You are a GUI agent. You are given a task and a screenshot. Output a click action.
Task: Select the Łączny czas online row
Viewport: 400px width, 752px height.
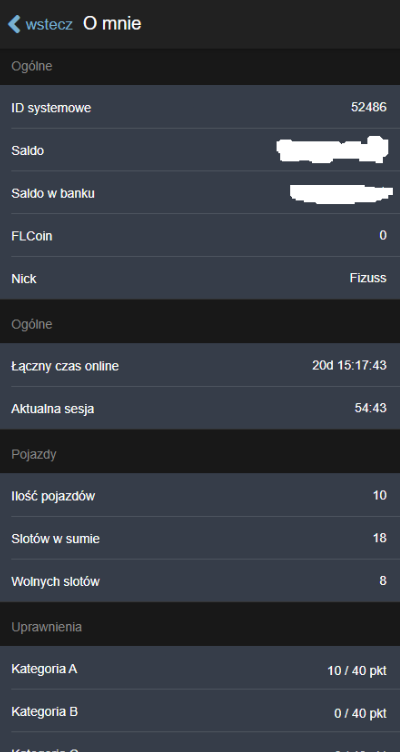click(x=200, y=365)
